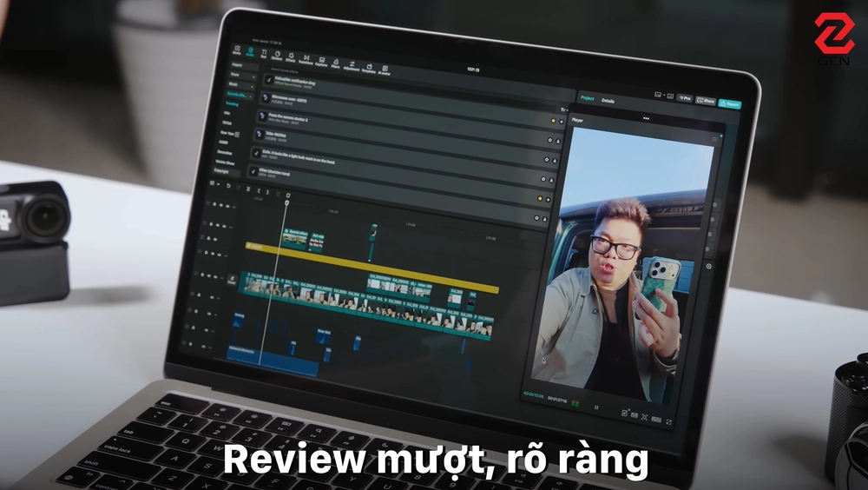Open the selection mode dropdown in timeline toolbar
This screenshot has height=490, width=868.
coord(214,183)
